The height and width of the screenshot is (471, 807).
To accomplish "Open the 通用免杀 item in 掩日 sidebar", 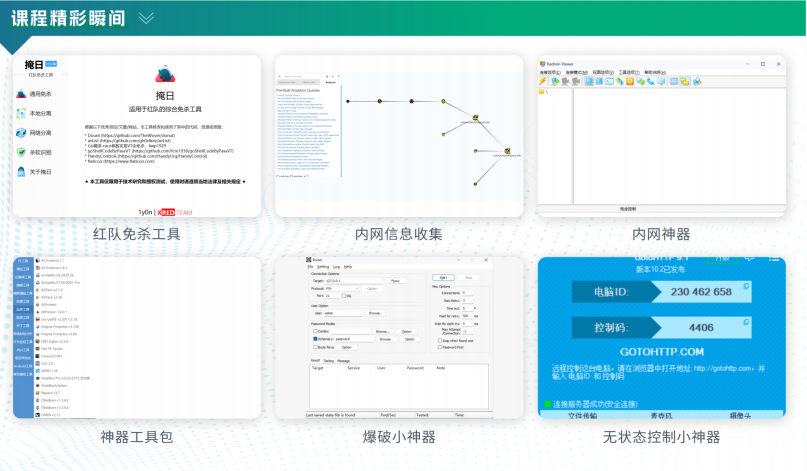I will 35,94.
